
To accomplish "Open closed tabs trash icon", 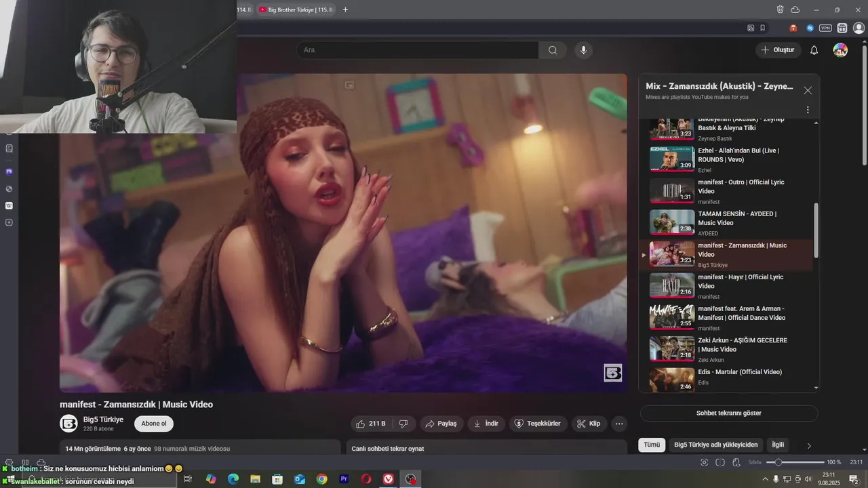I will pos(780,9).
